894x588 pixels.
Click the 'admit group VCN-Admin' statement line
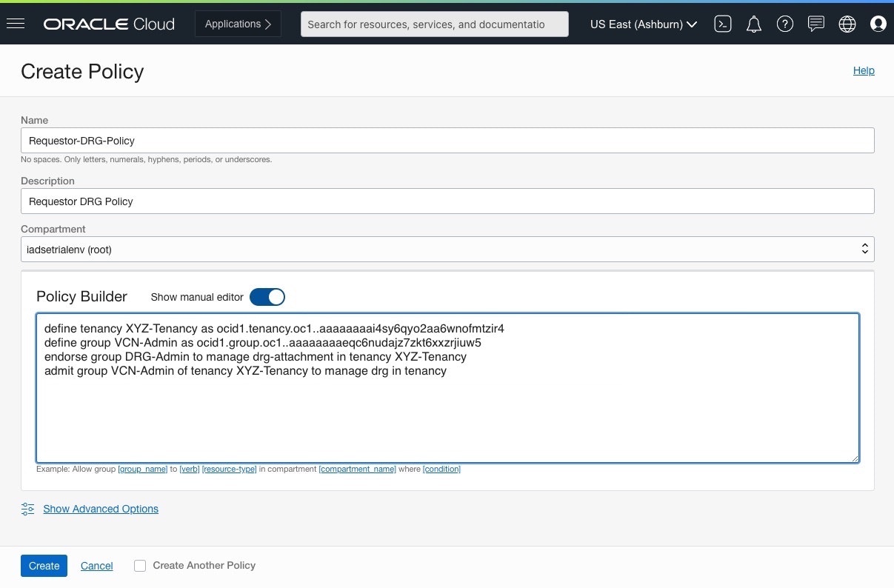click(x=245, y=370)
